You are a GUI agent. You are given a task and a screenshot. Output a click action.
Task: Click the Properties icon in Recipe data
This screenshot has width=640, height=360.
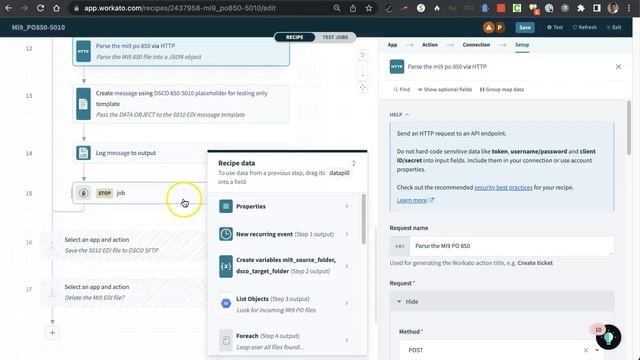pyautogui.click(x=226, y=207)
